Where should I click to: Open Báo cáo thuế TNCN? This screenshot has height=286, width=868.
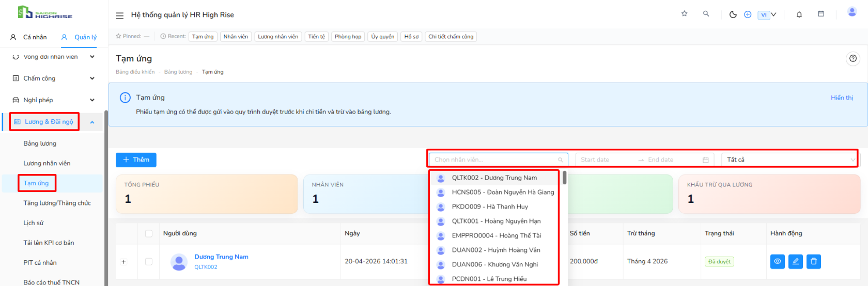tap(52, 282)
